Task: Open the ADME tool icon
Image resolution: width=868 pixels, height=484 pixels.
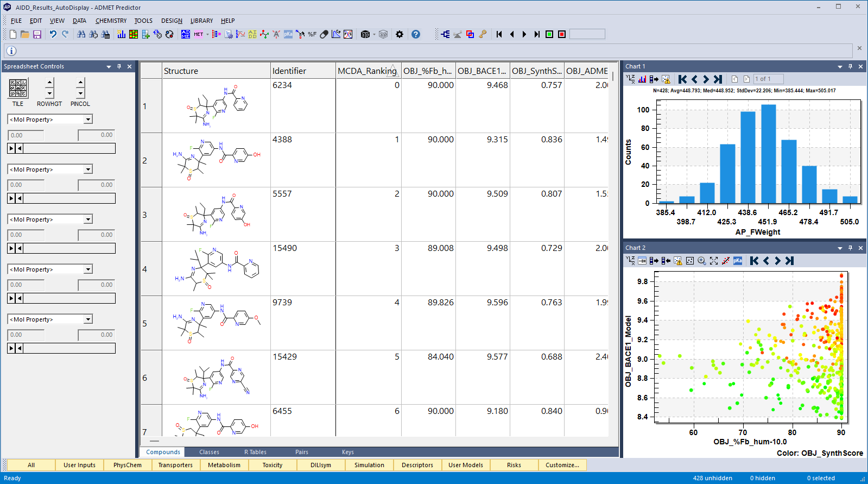Action: (185, 34)
